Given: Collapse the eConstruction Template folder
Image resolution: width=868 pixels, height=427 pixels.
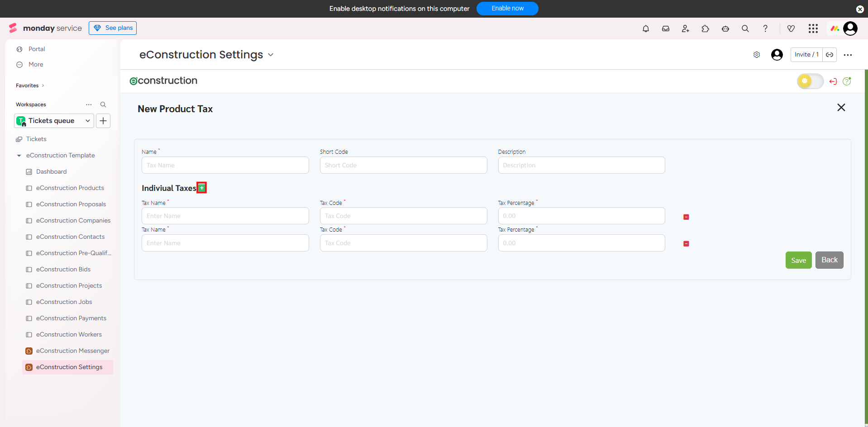Looking at the screenshot, I should click(19, 156).
